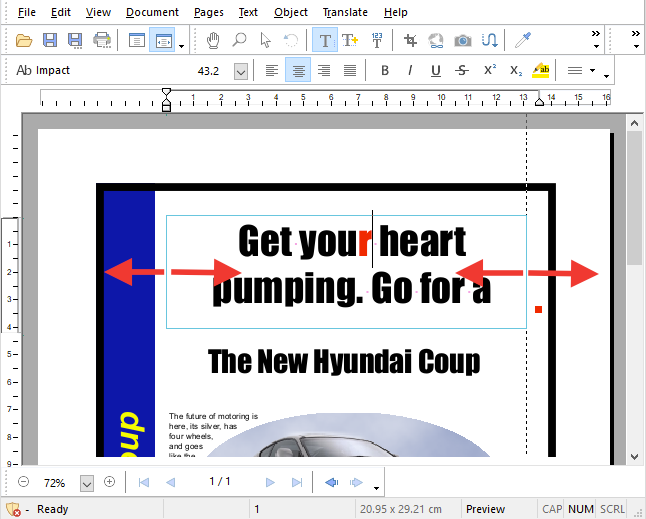
Task: Click the Save As icon with dots
Action: [x=75, y=40]
